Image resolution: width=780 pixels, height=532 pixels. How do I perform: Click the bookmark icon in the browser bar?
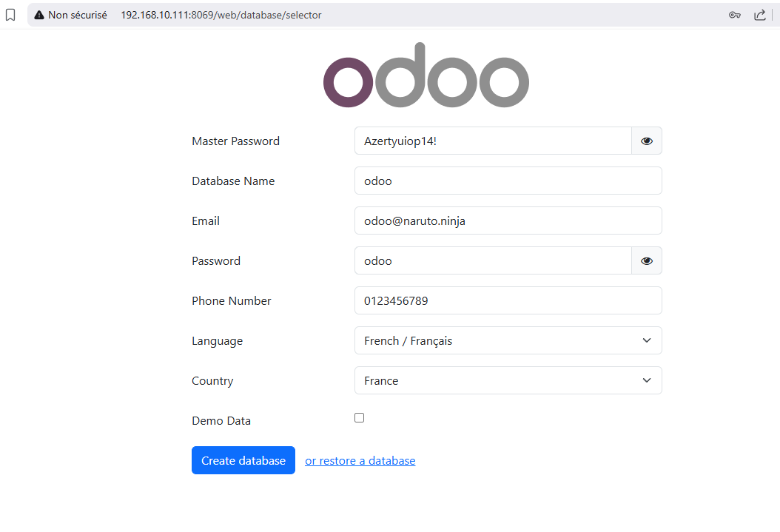(10, 15)
